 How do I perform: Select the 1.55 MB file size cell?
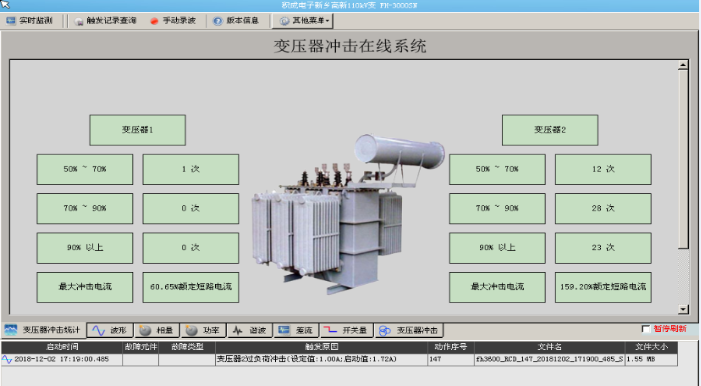[651, 359]
